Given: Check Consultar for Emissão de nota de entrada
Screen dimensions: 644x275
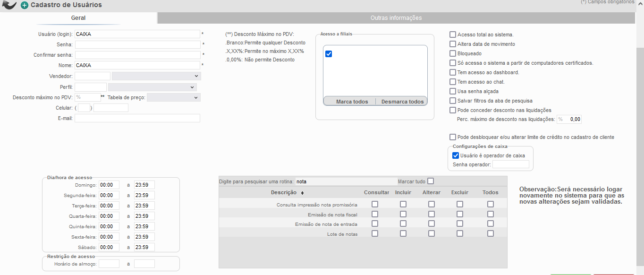Looking at the screenshot, I should pyautogui.click(x=375, y=223).
